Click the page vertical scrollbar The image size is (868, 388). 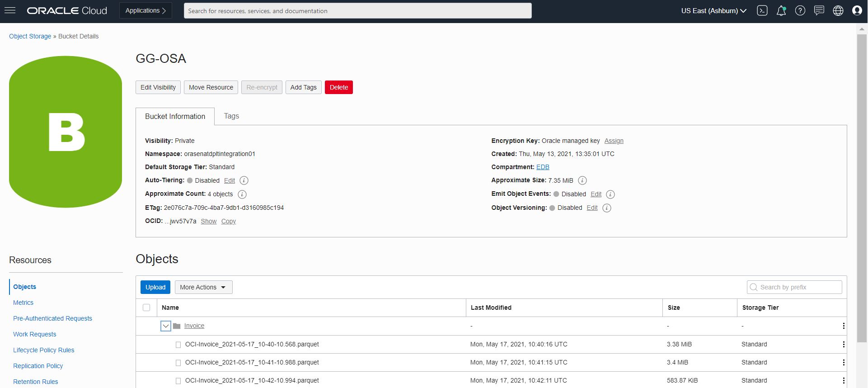pos(862,189)
